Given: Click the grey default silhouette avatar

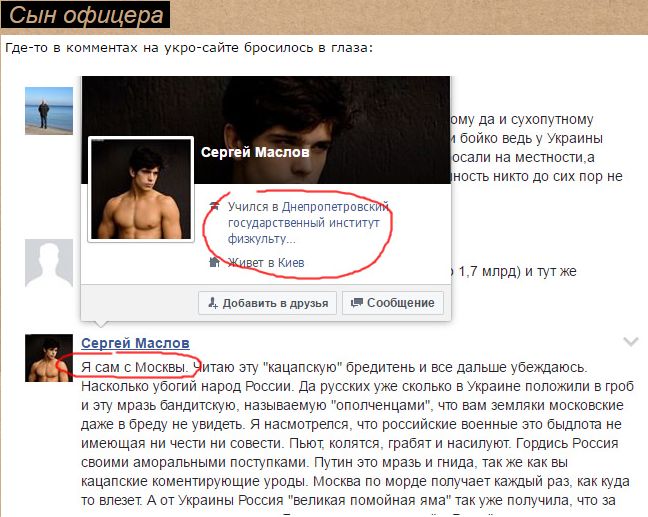Looking at the screenshot, I should (49, 262).
